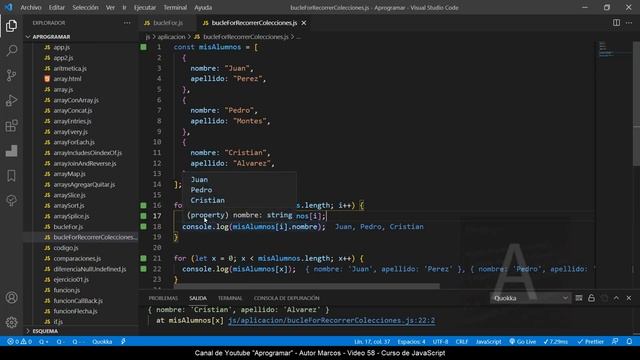Open the bucleForRecorrerColecciones.js:22:2 link
640x360 pixels.
(x=331, y=320)
